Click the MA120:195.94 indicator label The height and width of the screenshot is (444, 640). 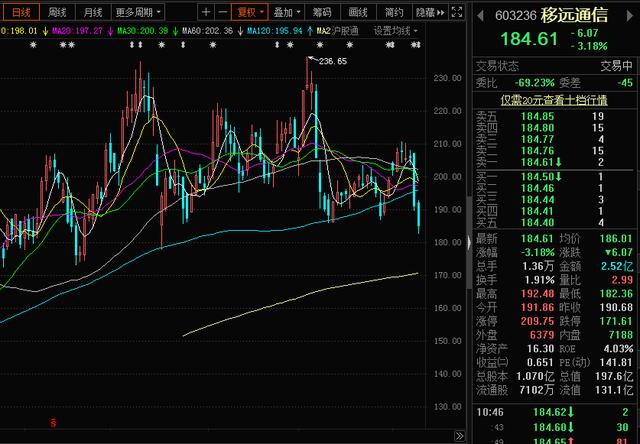point(275,31)
